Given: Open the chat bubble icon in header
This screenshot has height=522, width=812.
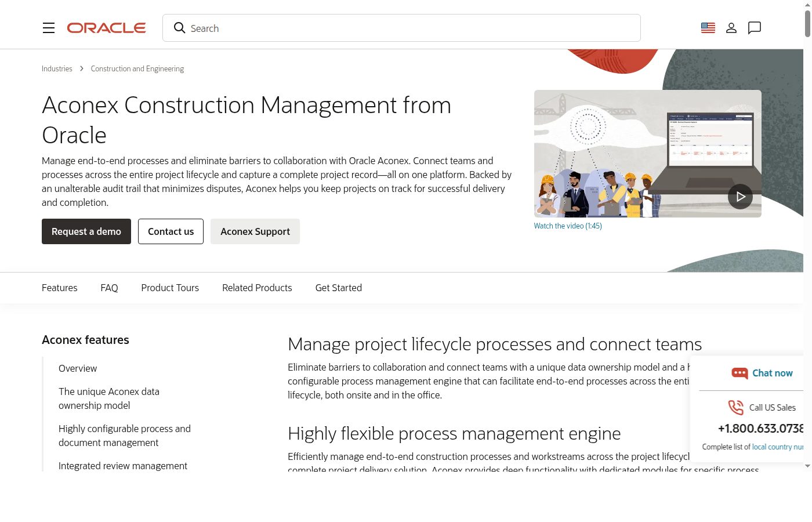Looking at the screenshot, I should [755, 28].
